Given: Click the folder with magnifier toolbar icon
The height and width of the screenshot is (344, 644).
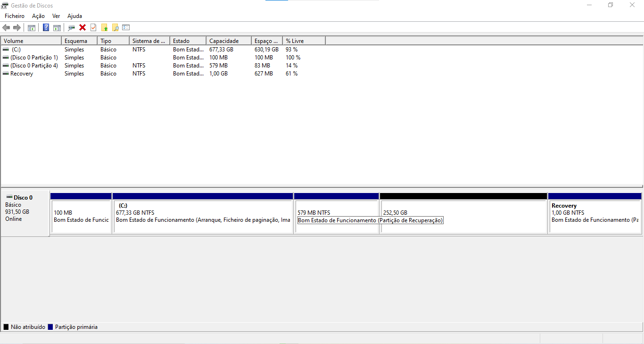Looking at the screenshot, I should [x=115, y=27].
